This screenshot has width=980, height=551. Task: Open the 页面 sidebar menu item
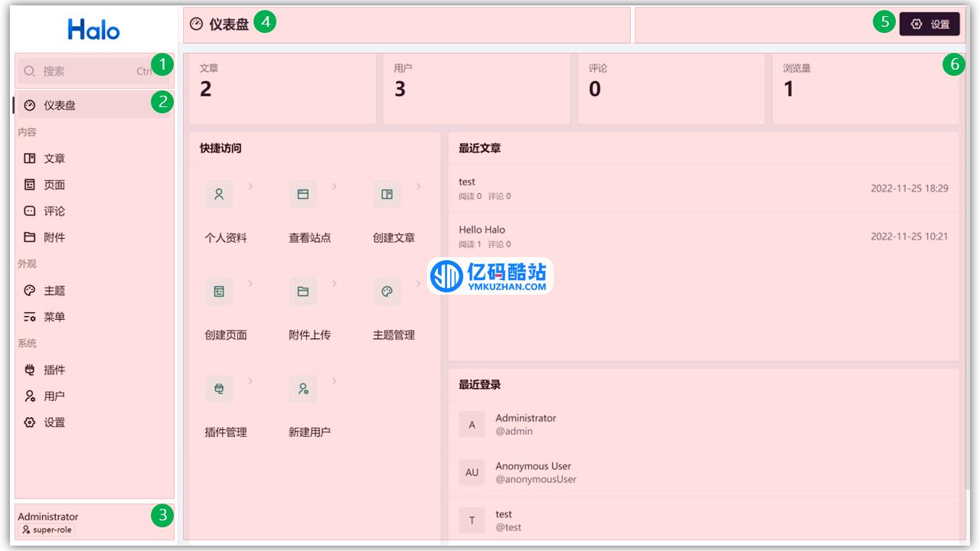pyautogui.click(x=93, y=184)
